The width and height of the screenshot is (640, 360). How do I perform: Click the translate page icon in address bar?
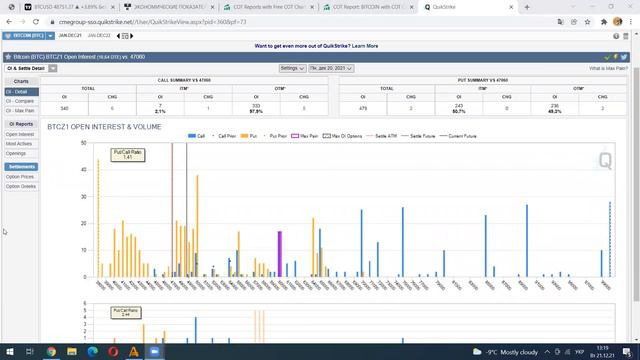(x=560, y=22)
